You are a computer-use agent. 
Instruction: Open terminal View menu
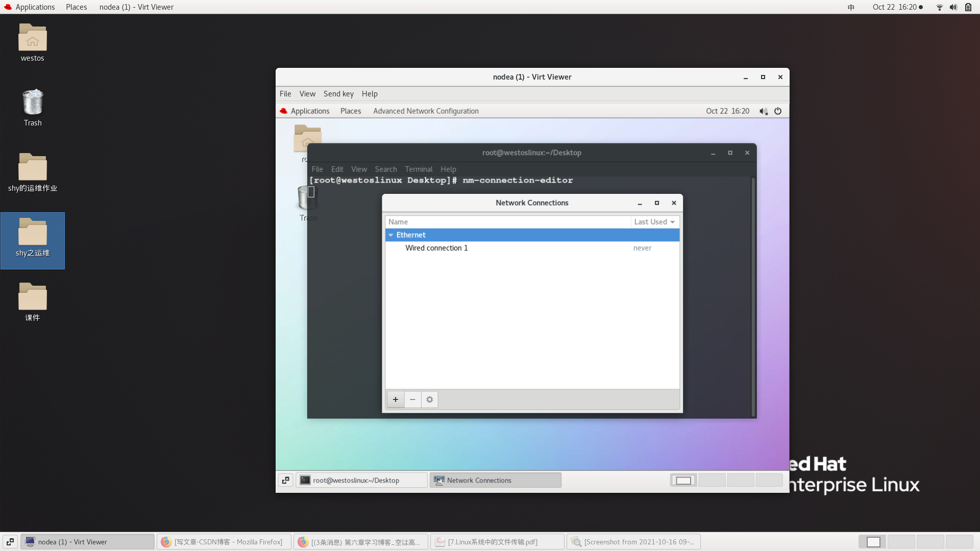point(359,169)
